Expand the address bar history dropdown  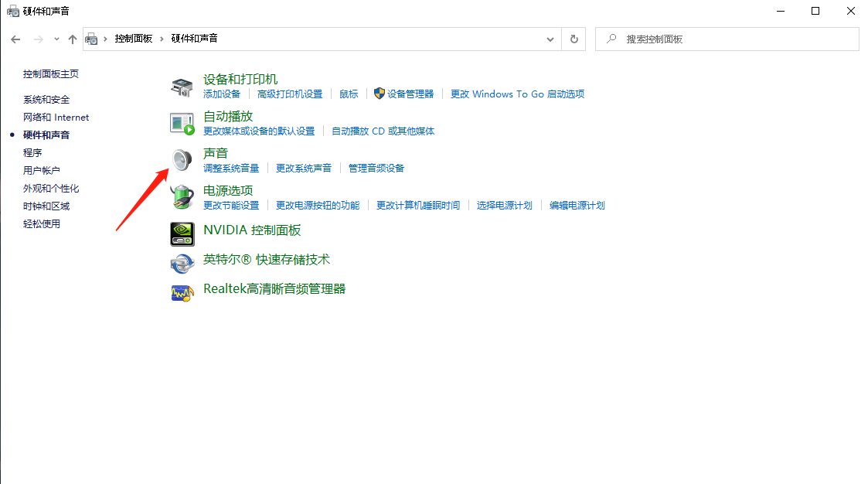point(550,39)
